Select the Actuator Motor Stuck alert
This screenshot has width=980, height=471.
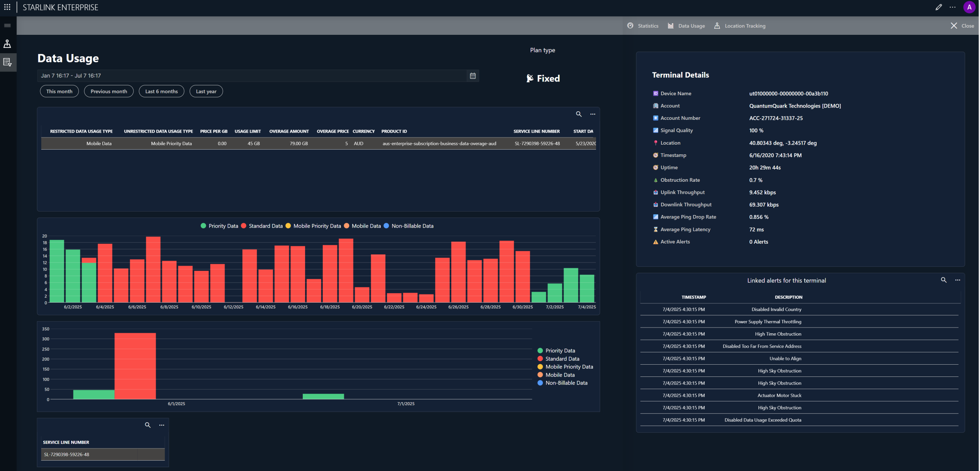click(799, 396)
